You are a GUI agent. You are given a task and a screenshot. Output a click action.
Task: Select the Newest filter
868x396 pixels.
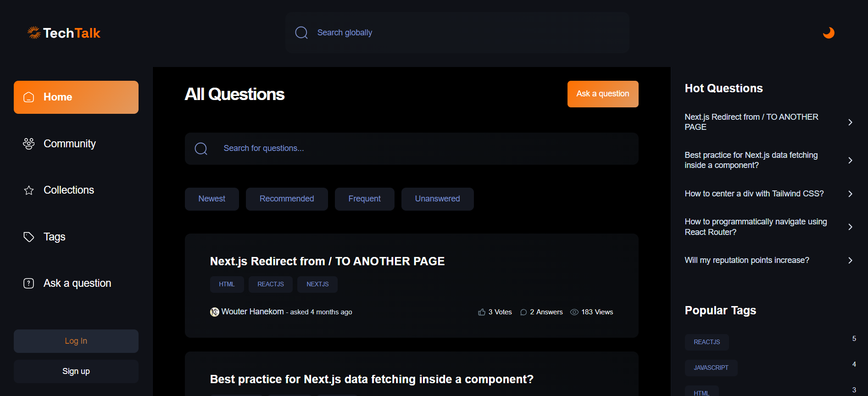coord(211,199)
